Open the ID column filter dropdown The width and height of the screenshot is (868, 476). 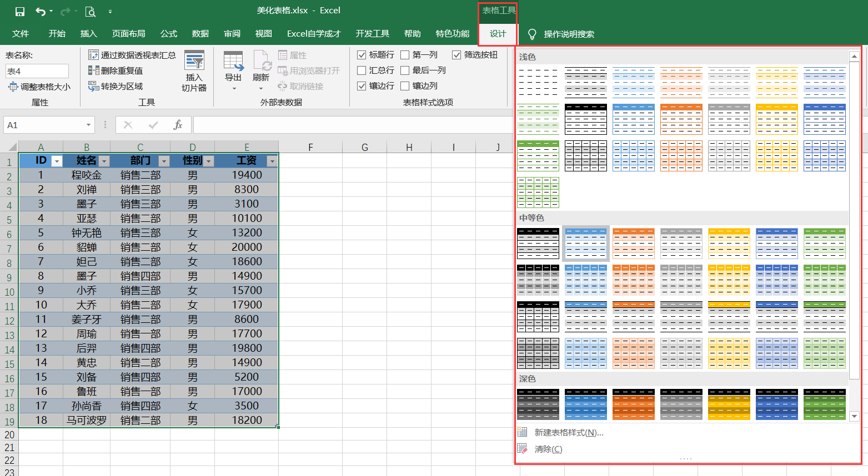(56, 161)
